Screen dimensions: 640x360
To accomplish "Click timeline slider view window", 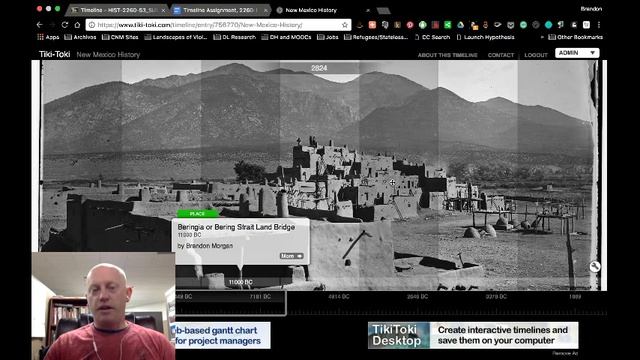I will coord(230,303).
